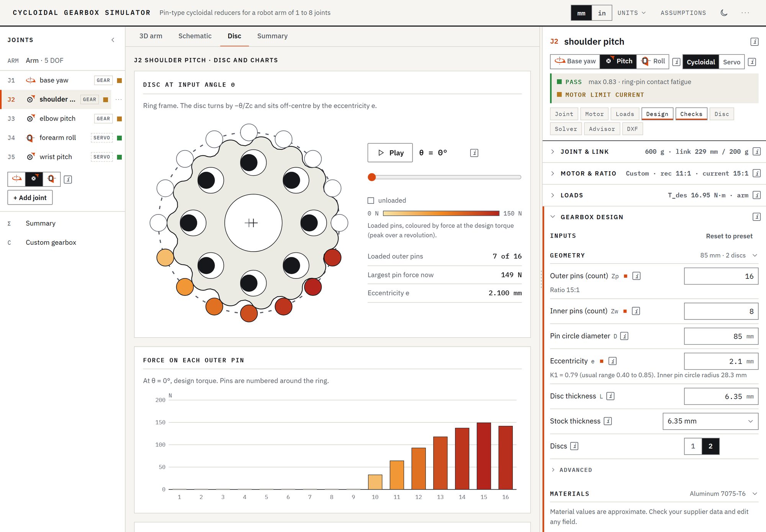
Task: Expand the Motor & Ratio section
Action: [x=654, y=174]
